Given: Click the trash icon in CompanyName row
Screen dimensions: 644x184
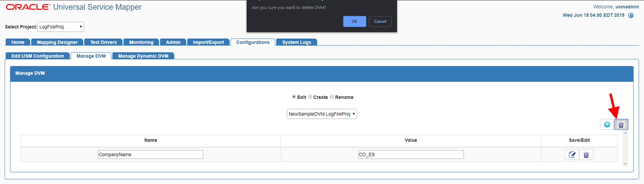Looking at the screenshot, I should pos(586,155).
